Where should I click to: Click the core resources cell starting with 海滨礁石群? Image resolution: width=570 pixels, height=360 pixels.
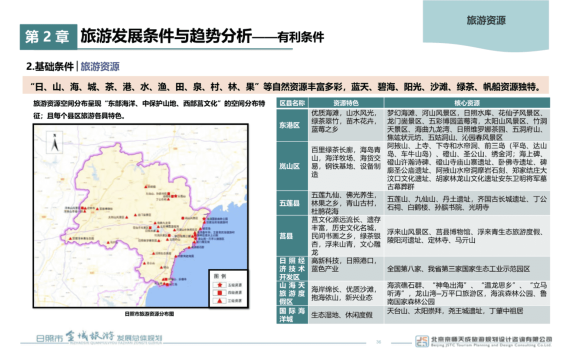[467, 293]
